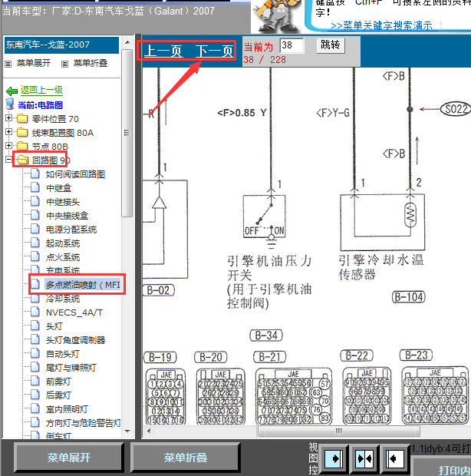Screen dimensions: 471x476
Task: Click the small icon beside top 菜单展开
Action: click(8, 64)
